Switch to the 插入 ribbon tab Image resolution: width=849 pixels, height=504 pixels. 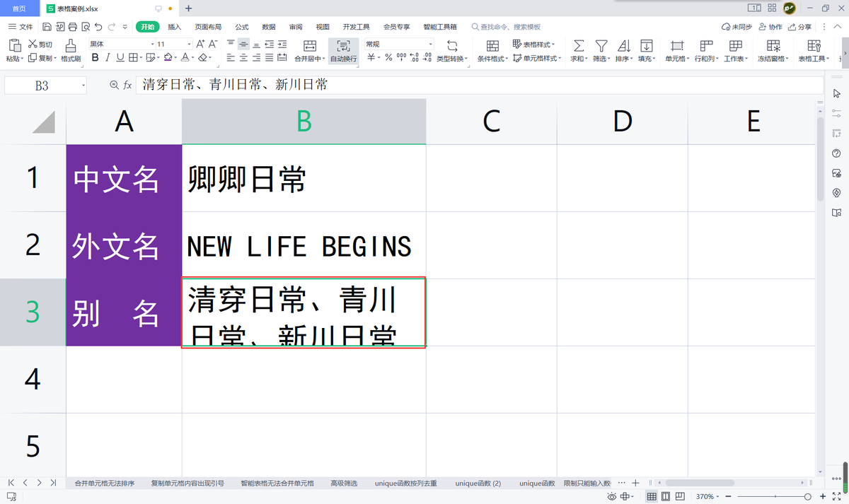(175, 27)
